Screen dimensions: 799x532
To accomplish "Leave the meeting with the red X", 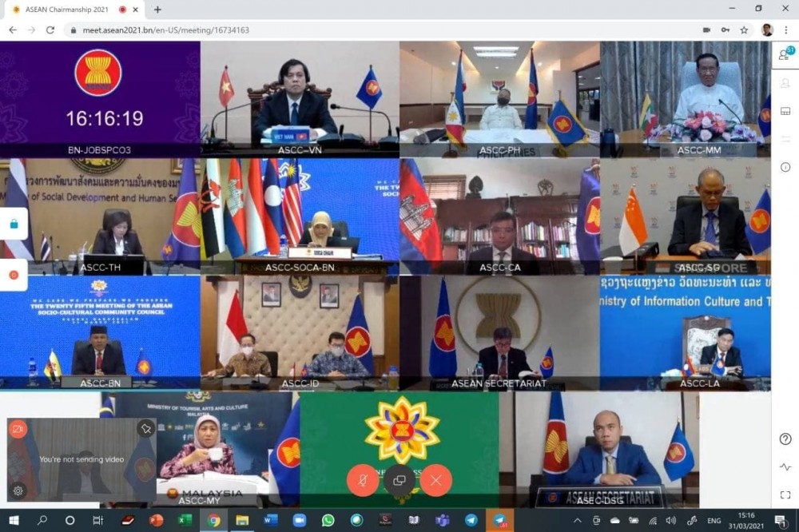I will [435, 480].
